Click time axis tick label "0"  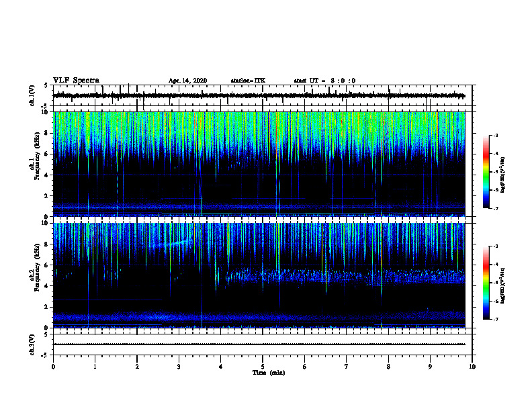point(53,367)
